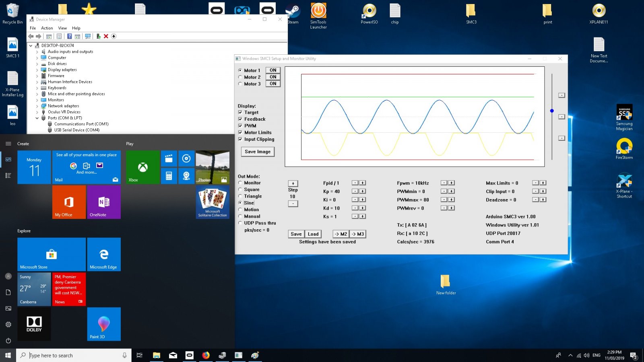Click the red X uninstall device icon
The image size is (644, 362).
point(106,36)
